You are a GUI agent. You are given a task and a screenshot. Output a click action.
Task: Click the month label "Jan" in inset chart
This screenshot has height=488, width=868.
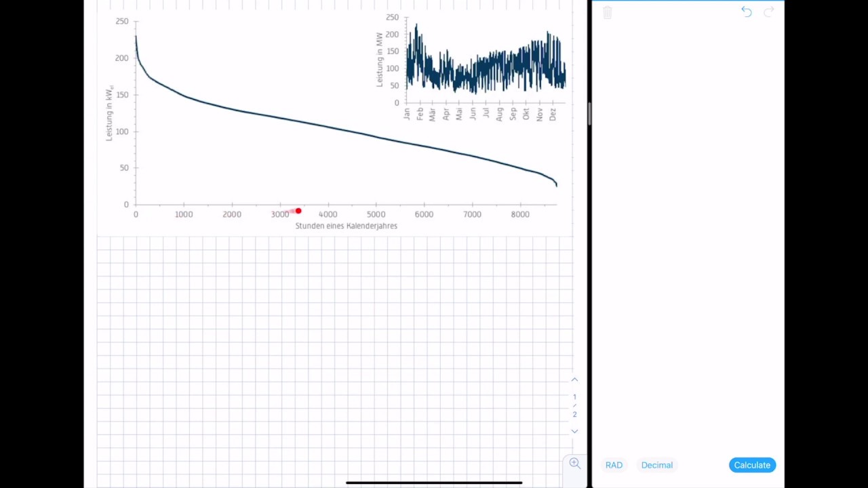click(407, 114)
